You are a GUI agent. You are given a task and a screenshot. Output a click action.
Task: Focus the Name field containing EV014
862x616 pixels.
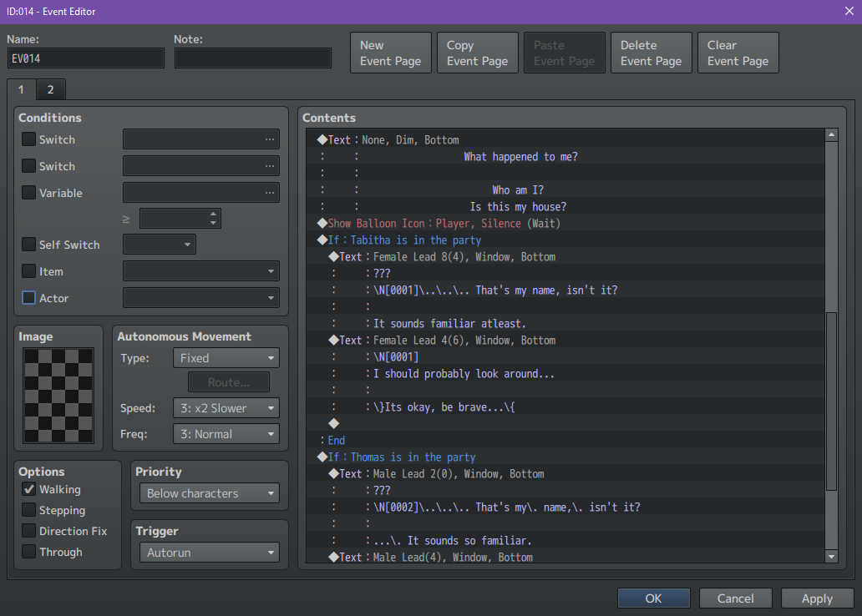point(86,58)
